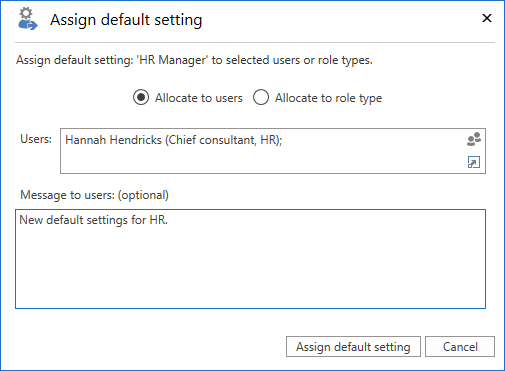Click the Assign default setting button
Screen dimensions: 505x371
point(353,347)
